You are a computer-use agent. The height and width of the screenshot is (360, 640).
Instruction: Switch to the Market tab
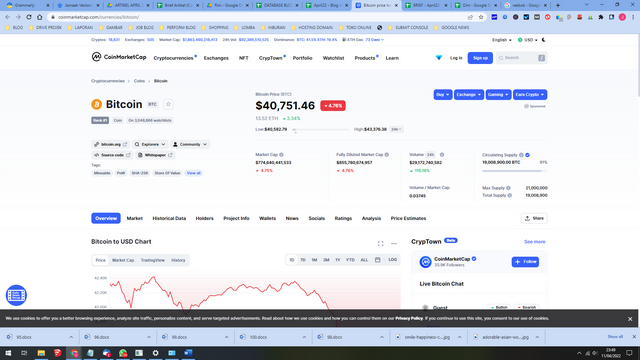135,218
